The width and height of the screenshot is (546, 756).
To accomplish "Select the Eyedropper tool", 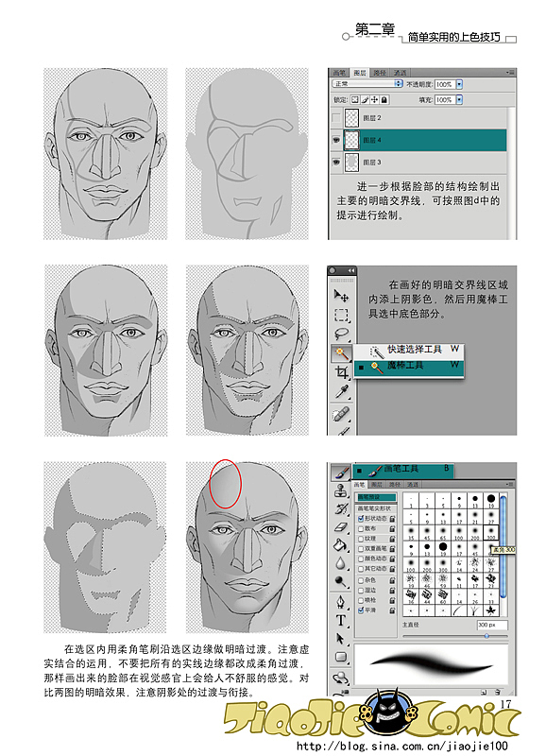I will 341,391.
